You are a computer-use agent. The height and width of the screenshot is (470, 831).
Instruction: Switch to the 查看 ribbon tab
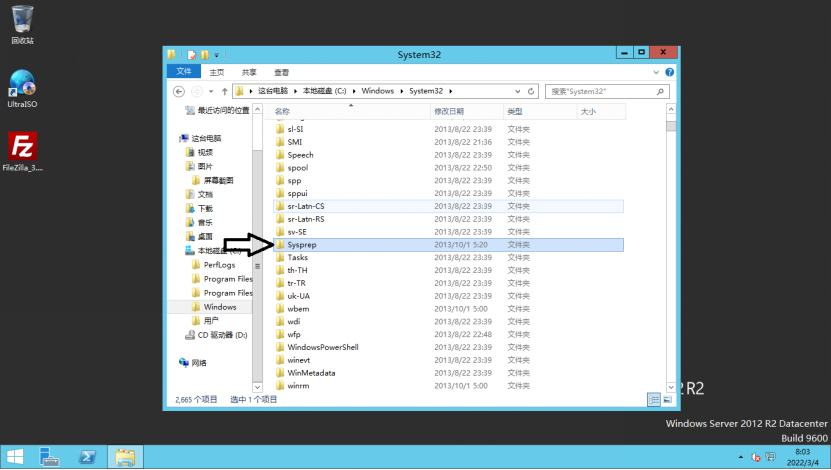tap(281, 72)
